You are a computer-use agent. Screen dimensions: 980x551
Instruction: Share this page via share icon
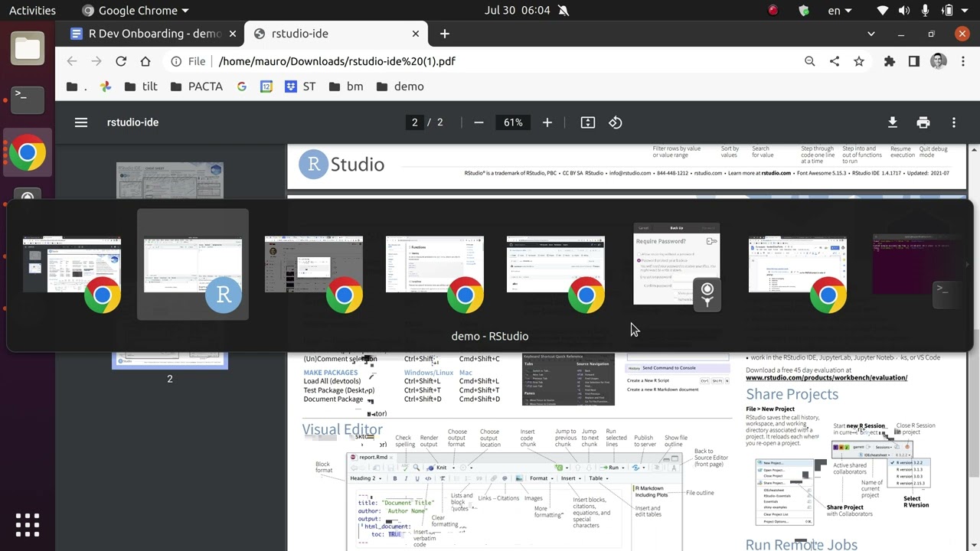835,61
